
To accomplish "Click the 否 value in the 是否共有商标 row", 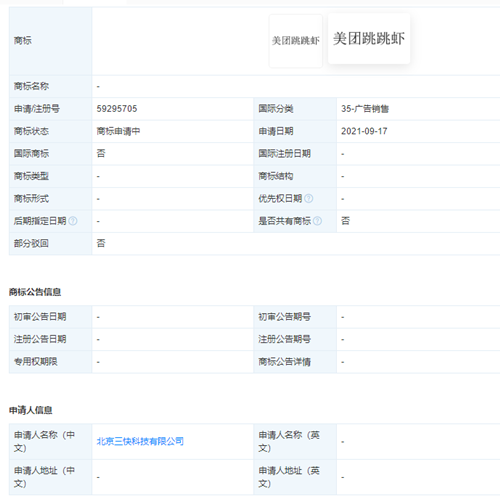I will (x=345, y=221).
